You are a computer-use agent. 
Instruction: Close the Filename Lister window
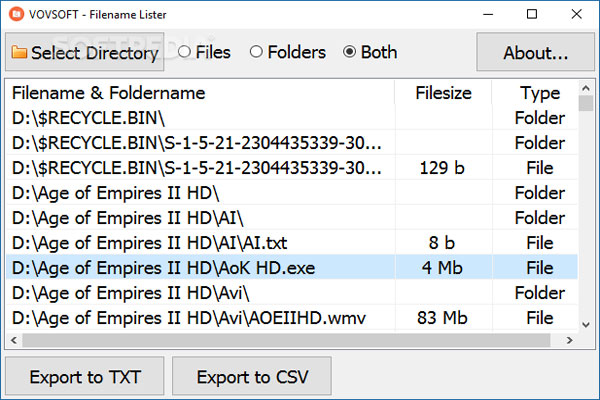click(x=577, y=15)
